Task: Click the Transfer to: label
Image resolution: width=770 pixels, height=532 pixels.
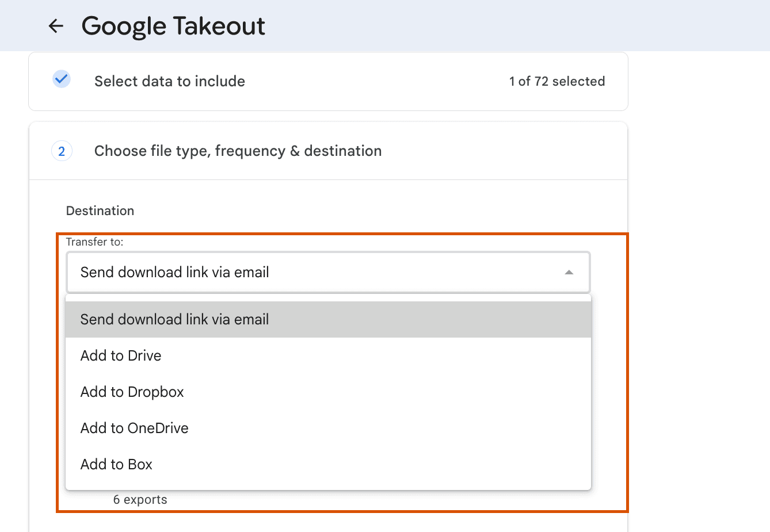Action: pos(95,242)
